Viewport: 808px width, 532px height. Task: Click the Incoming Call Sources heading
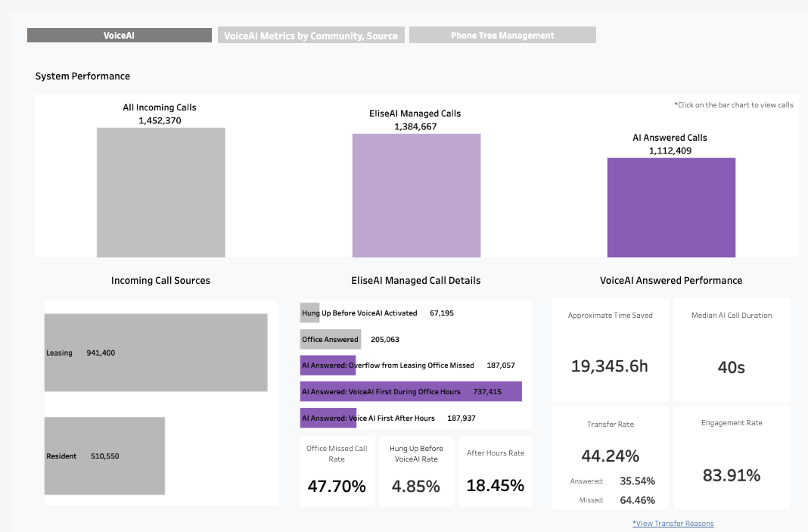[x=161, y=281]
